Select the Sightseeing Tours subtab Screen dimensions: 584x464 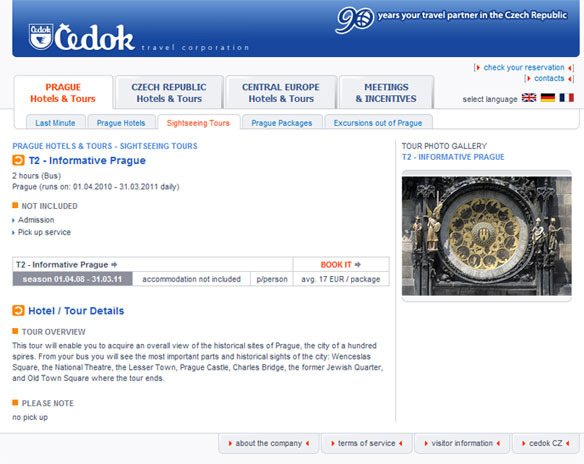198,123
